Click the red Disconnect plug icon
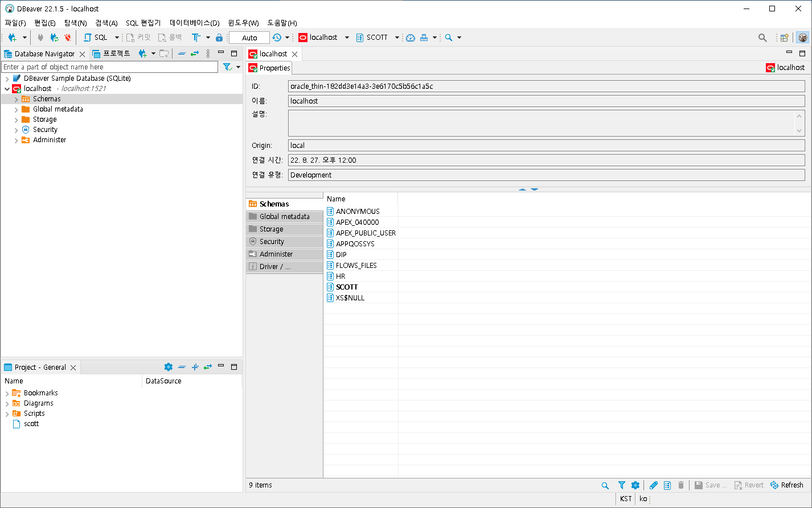The width and height of the screenshot is (812, 508). (x=68, y=38)
